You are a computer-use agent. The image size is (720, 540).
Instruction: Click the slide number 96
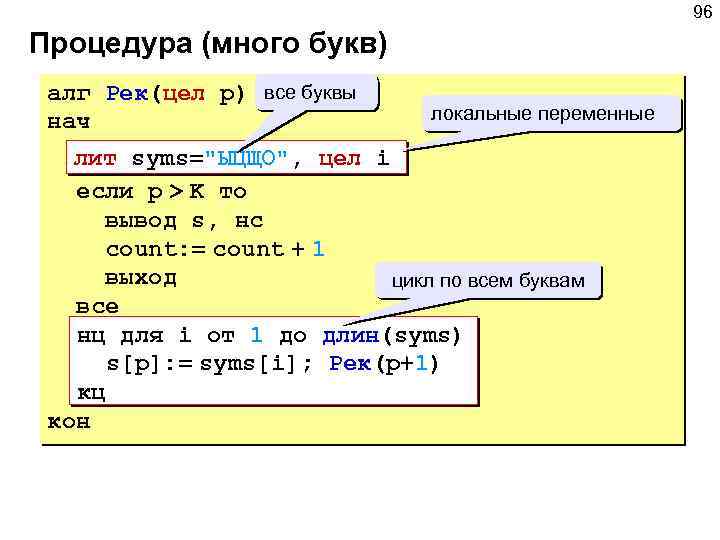click(703, 12)
